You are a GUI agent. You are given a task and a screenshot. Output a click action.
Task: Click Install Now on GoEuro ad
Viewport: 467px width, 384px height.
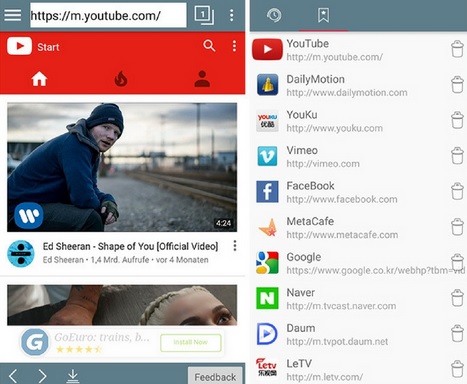click(x=191, y=342)
